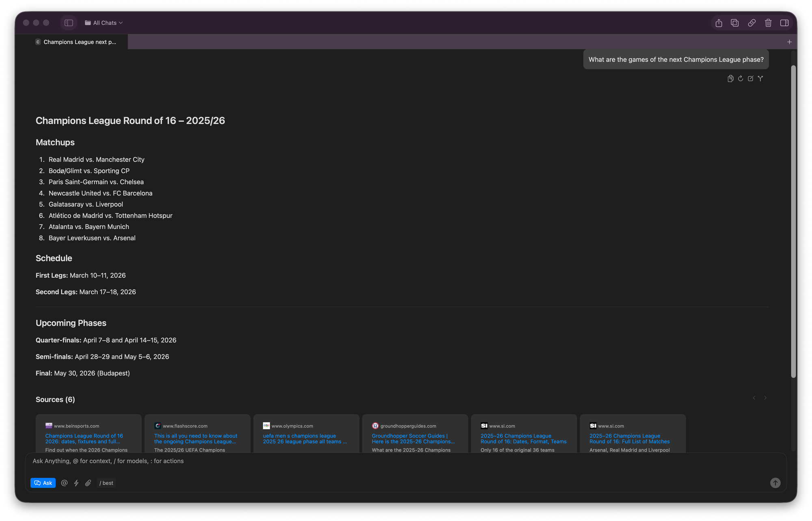Image resolution: width=812 pixels, height=521 pixels.
Task: Copy the user message with the copy icon
Action: click(730, 78)
